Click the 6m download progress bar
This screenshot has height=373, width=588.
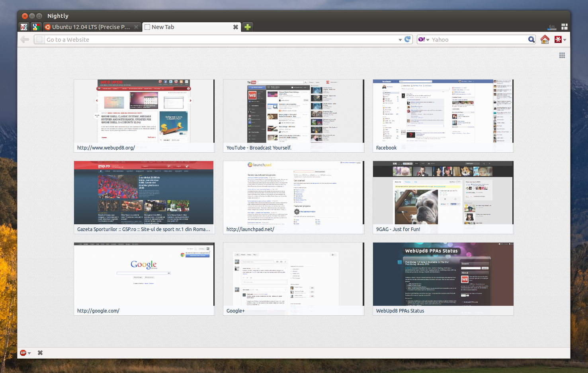pos(552,27)
